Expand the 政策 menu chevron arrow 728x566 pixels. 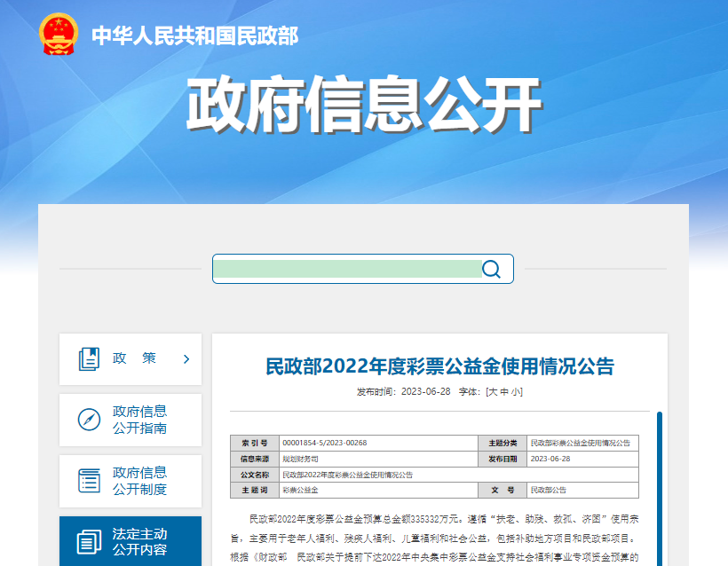pyautogui.click(x=186, y=359)
